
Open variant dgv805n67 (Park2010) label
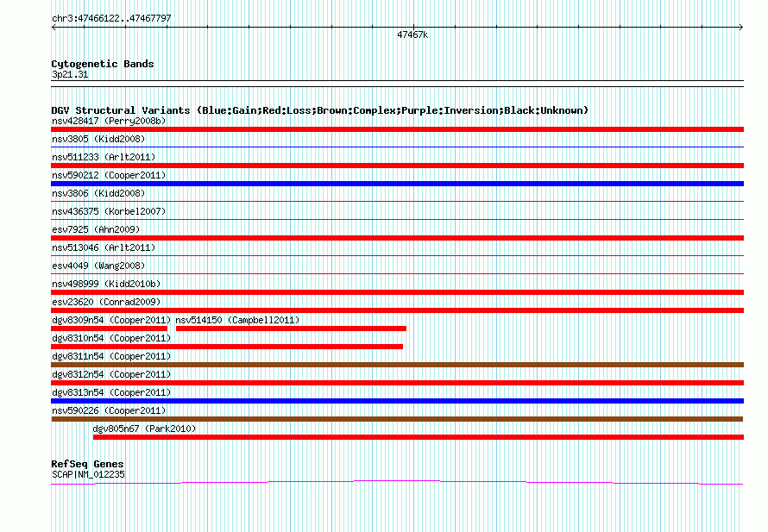(x=144, y=429)
